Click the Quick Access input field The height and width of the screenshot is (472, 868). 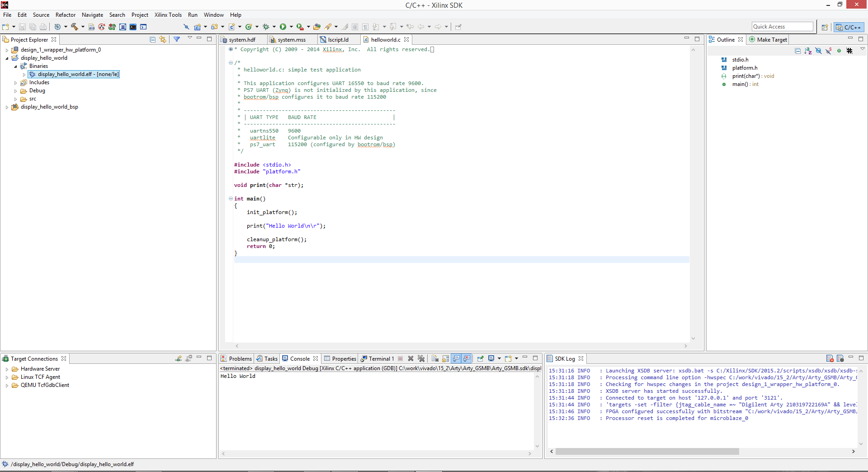(x=782, y=27)
